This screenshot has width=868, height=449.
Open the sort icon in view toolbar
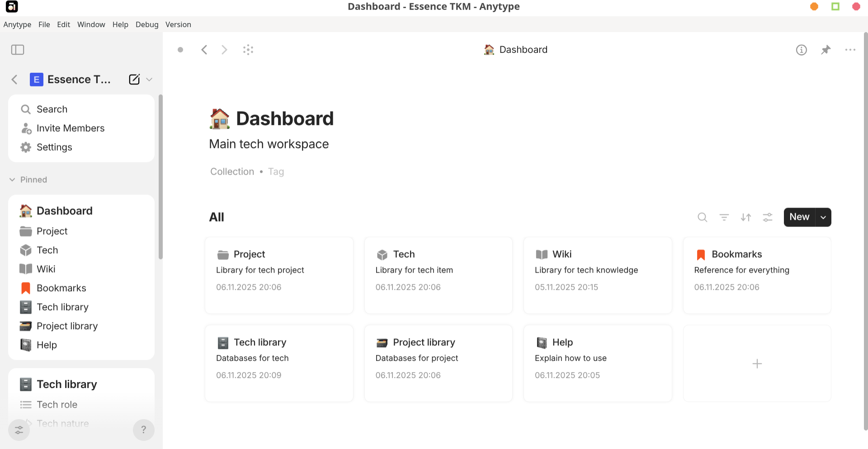(x=745, y=217)
